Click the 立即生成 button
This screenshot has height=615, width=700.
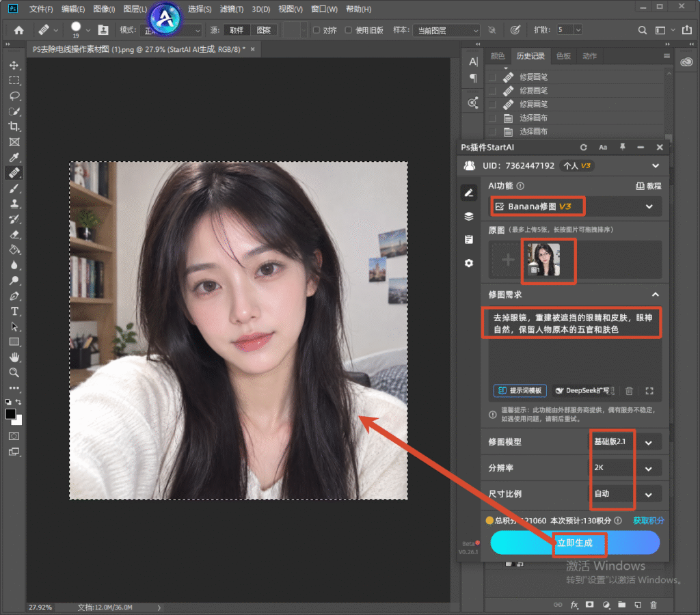tap(575, 543)
